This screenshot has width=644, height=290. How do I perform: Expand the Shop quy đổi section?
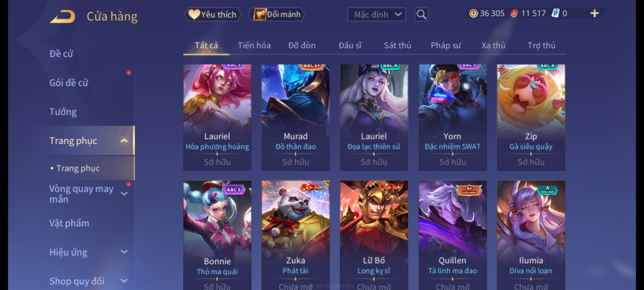click(x=124, y=281)
